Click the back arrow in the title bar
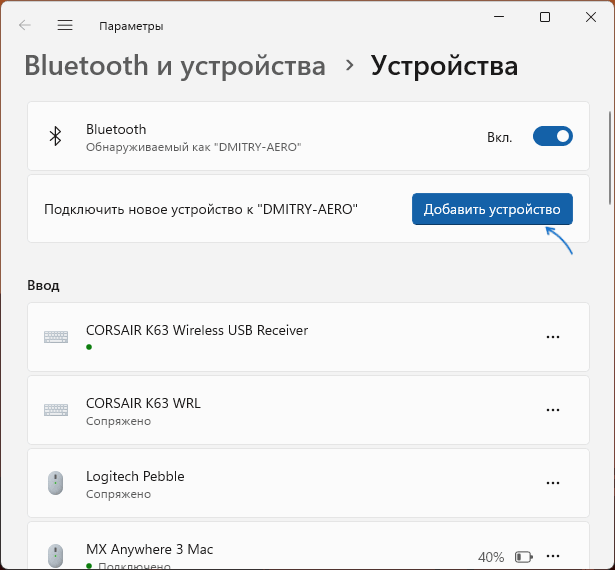This screenshot has height=570, width=615. point(25,25)
